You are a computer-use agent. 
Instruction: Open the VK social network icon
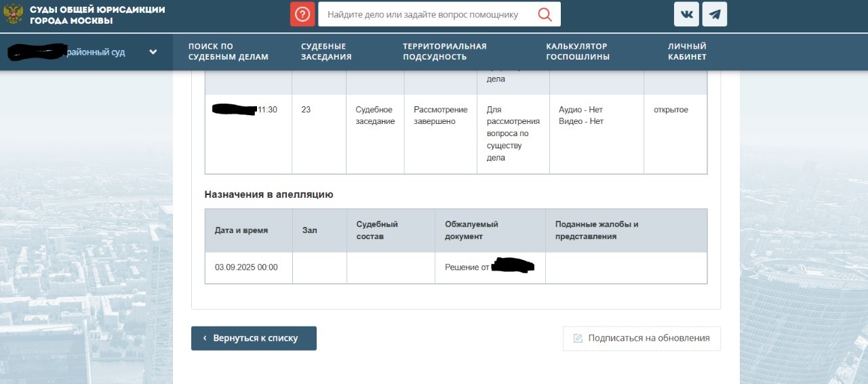tap(686, 14)
